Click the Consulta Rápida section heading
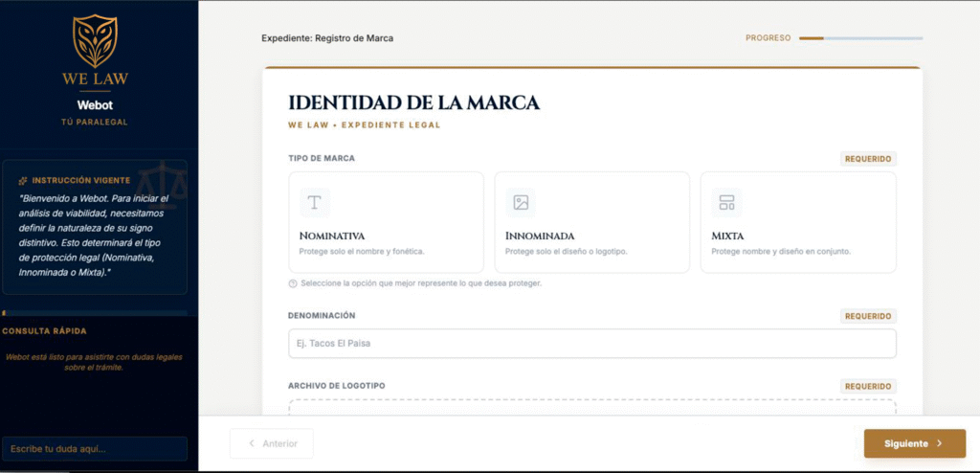The height and width of the screenshot is (473, 980). pyautogui.click(x=45, y=331)
